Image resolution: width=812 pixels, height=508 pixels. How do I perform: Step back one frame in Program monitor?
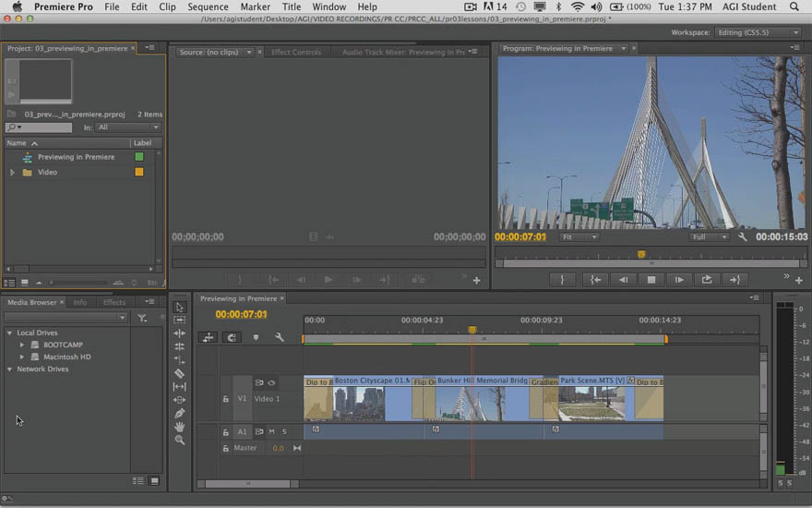[x=624, y=280]
